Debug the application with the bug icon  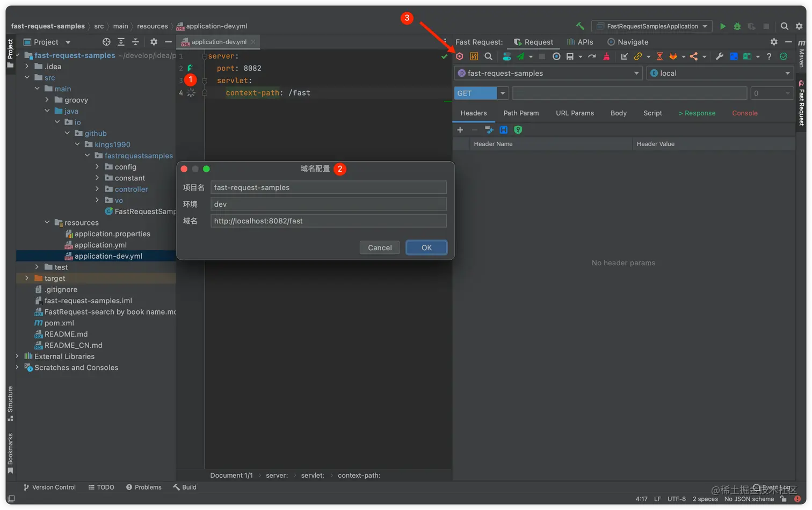point(737,26)
